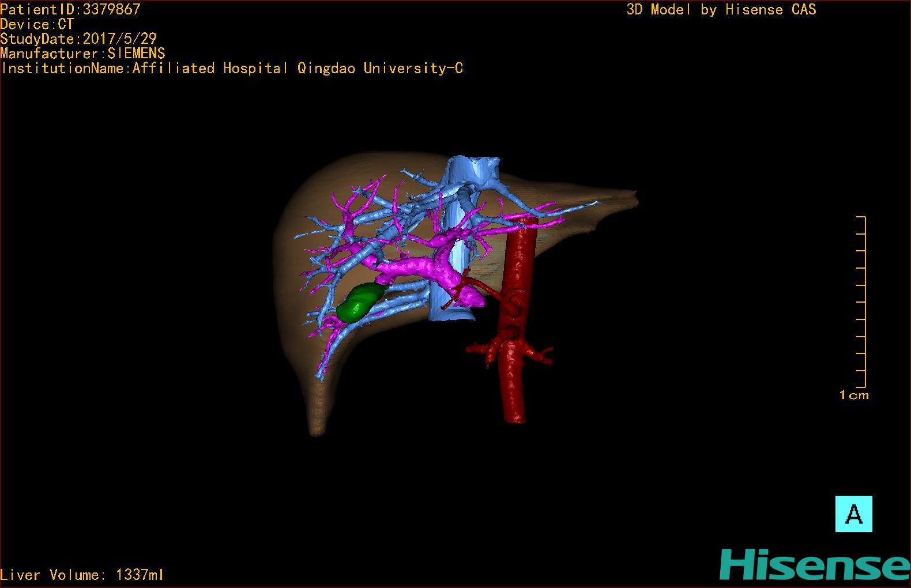Viewport: 911px width, 588px height.
Task: Click the '3D Model by Hisense CAS' title
Action: click(721, 9)
